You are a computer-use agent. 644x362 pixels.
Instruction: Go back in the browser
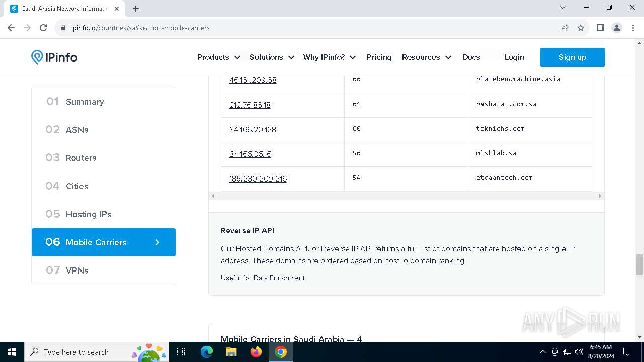pos(11,28)
